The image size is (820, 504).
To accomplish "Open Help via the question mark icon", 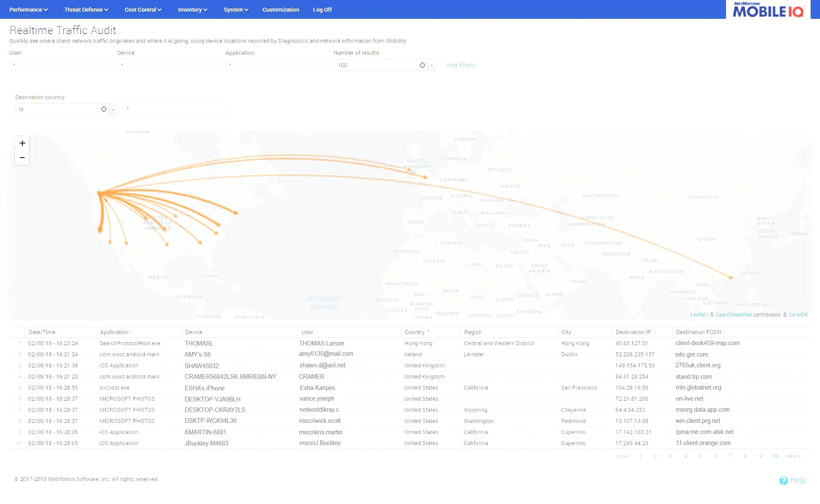I will click(x=784, y=480).
